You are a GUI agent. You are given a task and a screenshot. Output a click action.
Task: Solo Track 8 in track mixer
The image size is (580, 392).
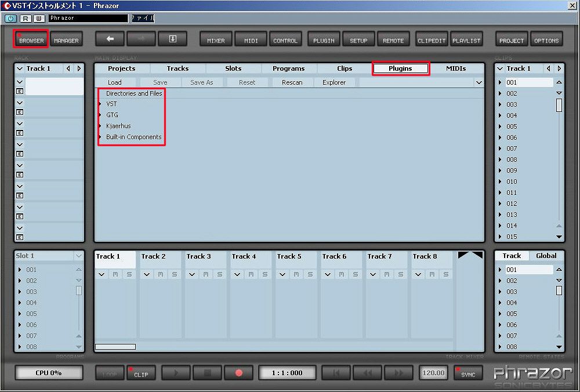(x=445, y=274)
